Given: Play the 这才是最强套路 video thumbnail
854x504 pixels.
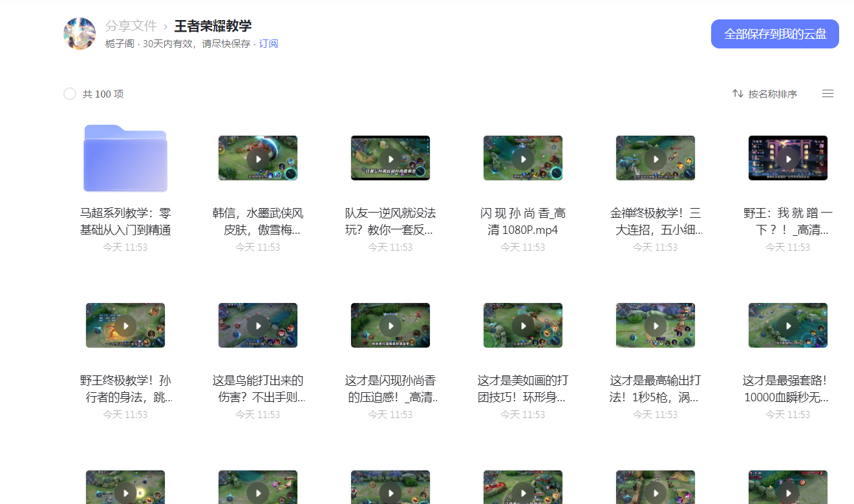Looking at the screenshot, I should tap(788, 326).
